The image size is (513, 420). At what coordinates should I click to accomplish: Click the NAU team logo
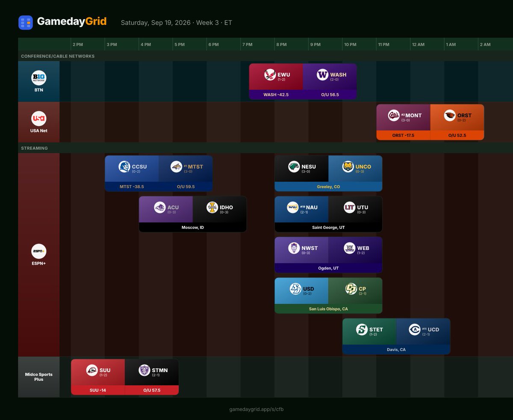[293, 207]
